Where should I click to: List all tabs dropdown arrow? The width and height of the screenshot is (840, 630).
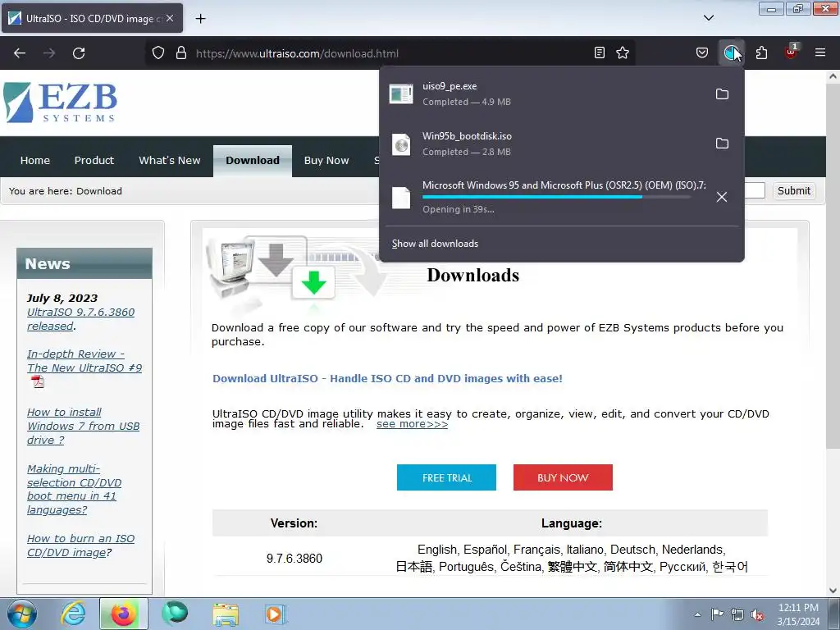709,18
